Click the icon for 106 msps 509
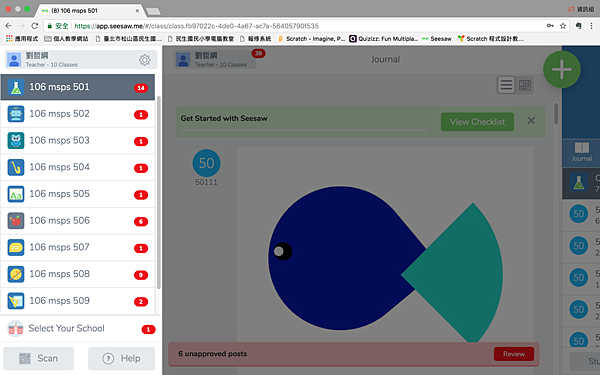 [x=16, y=301]
